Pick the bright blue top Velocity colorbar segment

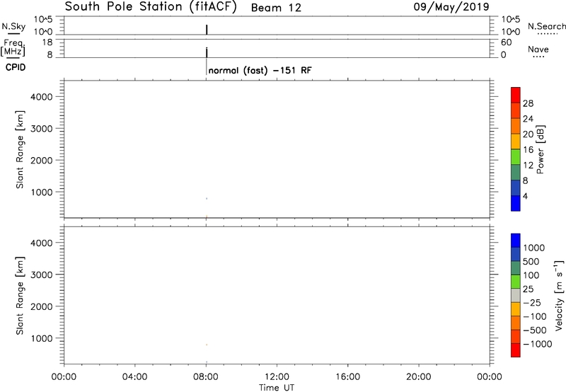516,241
